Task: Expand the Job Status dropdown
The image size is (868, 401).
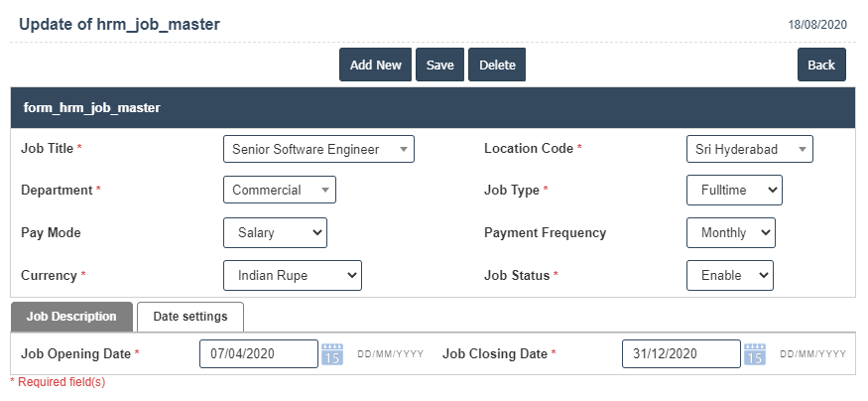Action: click(x=729, y=275)
